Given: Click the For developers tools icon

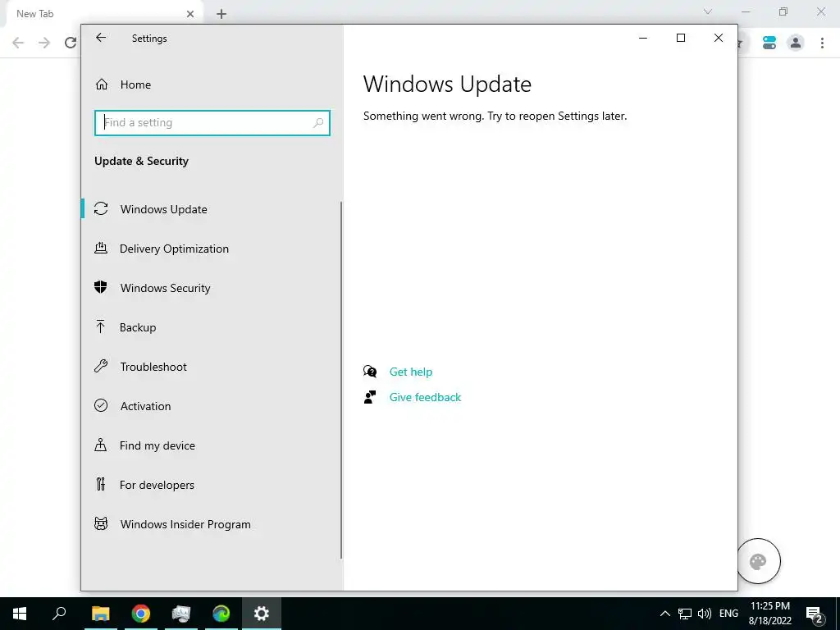Looking at the screenshot, I should pyautogui.click(x=101, y=484).
